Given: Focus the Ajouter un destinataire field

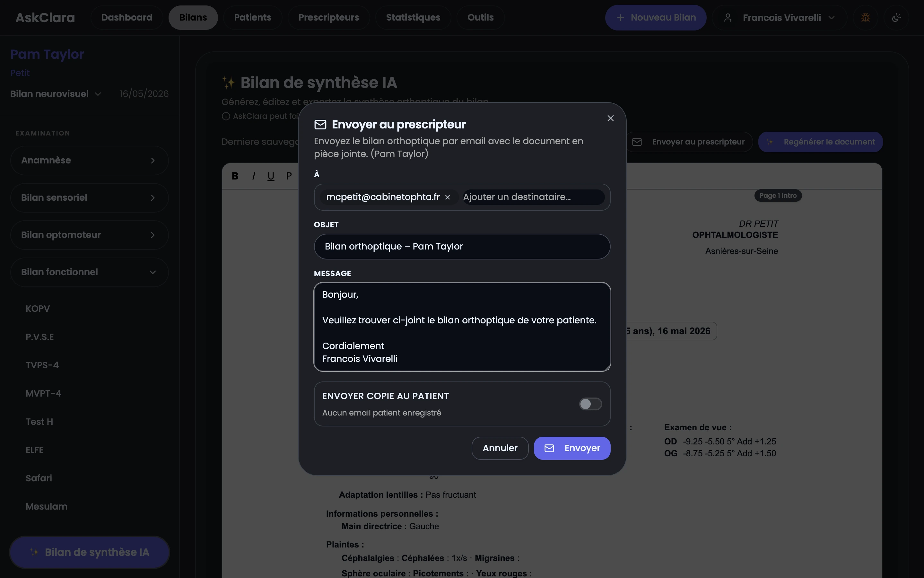Looking at the screenshot, I should (534, 197).
